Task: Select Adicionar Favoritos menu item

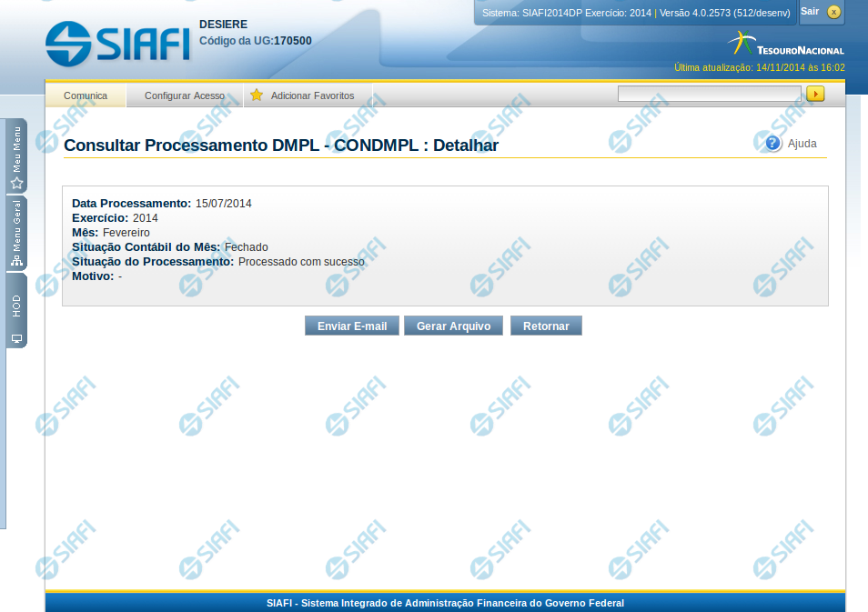Action: tap(312, 95)
